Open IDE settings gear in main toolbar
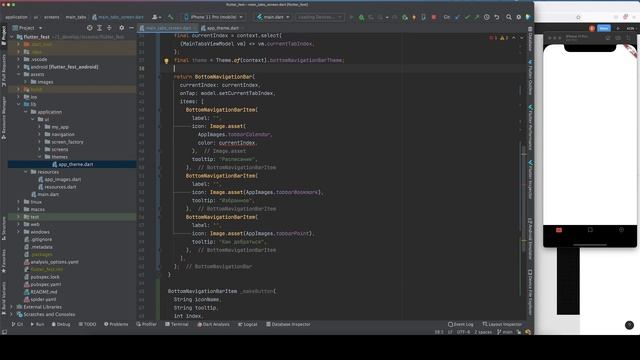This screenshot has height=360, width=640. [x=518, y=17]
